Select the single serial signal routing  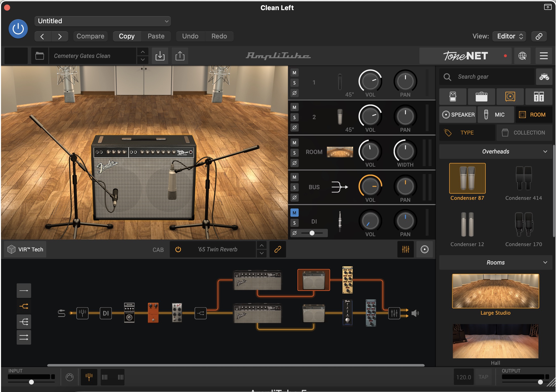pyautogui.click(x=24, y=291)
